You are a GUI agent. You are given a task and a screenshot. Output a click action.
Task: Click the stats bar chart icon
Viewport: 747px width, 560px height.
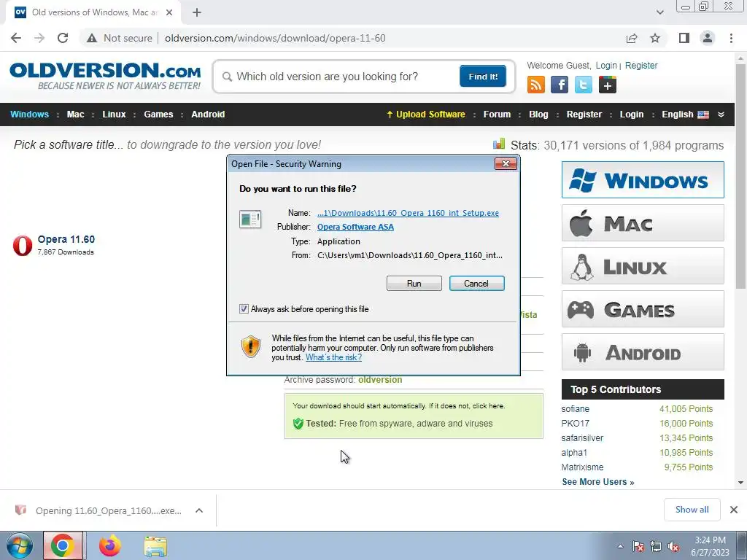click(x=499, y=144)
